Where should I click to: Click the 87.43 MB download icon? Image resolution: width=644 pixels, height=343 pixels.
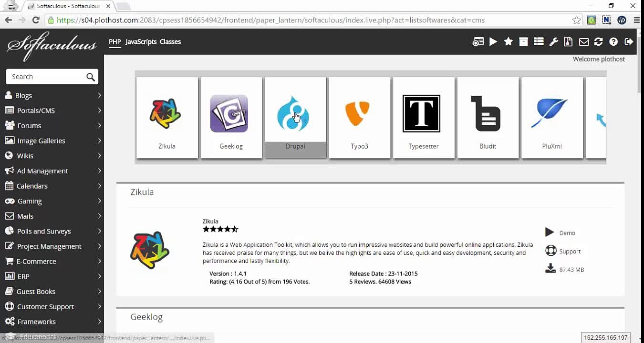coord(551,269)
